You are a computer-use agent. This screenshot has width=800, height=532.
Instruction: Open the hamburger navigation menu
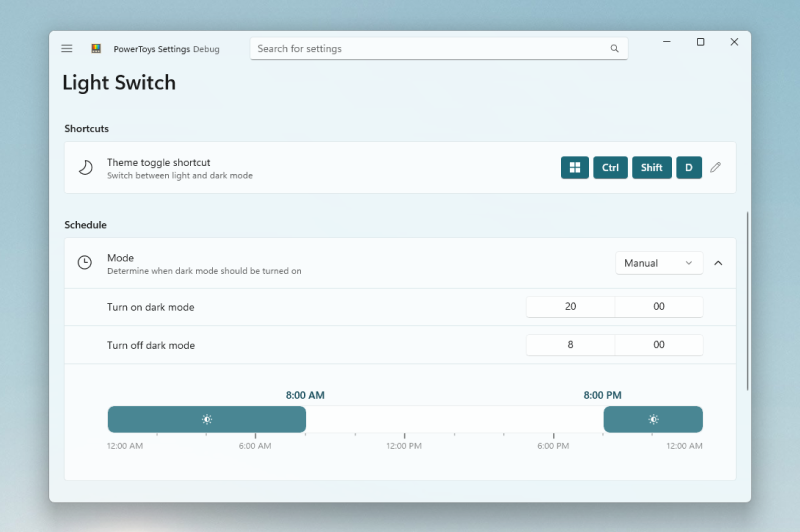(x=67, y=48)
